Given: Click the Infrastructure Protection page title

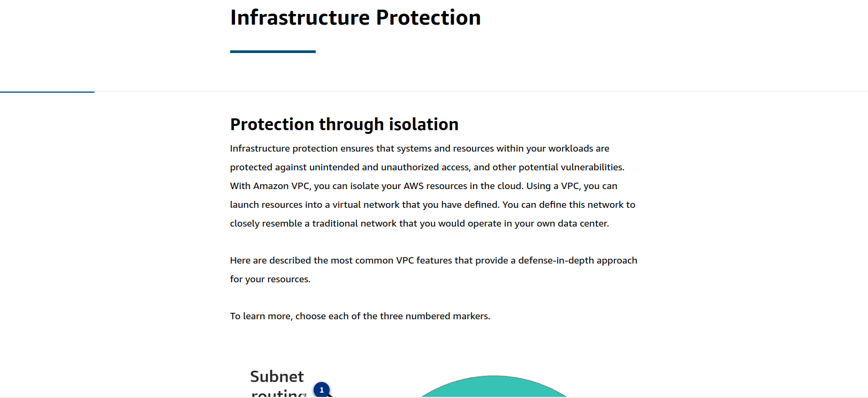Looking at the screenshot, I should (355, 17).
